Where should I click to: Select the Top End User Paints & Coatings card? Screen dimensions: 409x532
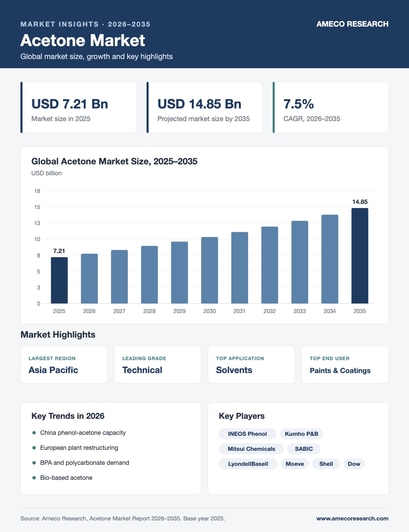(x=345, y=365)
